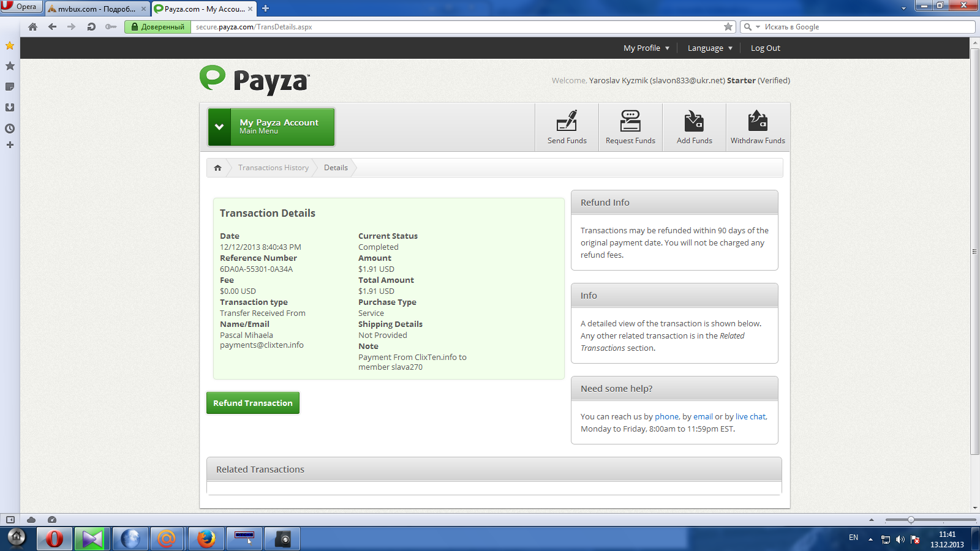The height and width of the screenshot is (551, 980).
Task: Click the Log Out link
Action: pos(766,48)
